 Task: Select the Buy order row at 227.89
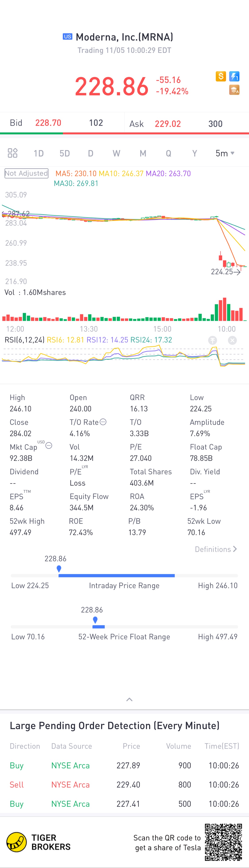(124, 765)
